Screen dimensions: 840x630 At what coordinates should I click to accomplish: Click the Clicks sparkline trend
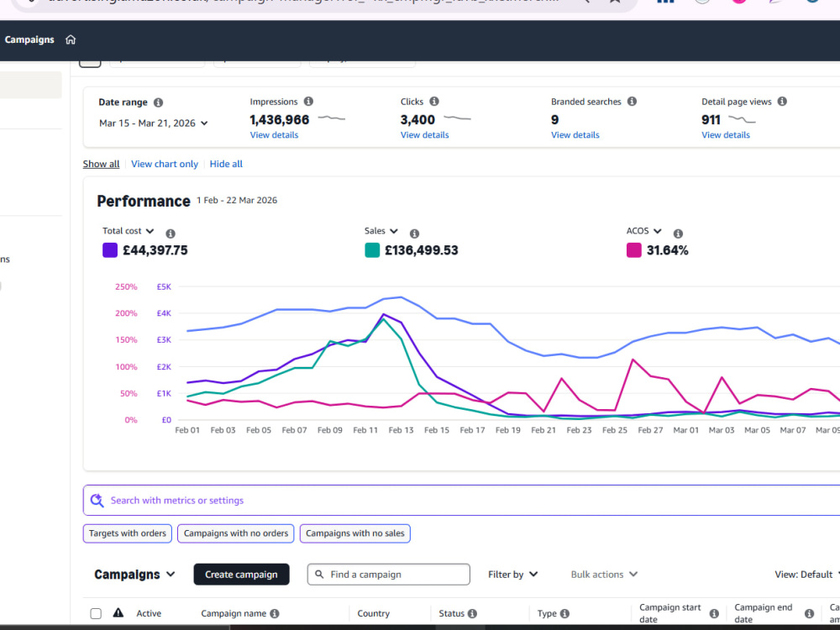(x=458, y=118)
